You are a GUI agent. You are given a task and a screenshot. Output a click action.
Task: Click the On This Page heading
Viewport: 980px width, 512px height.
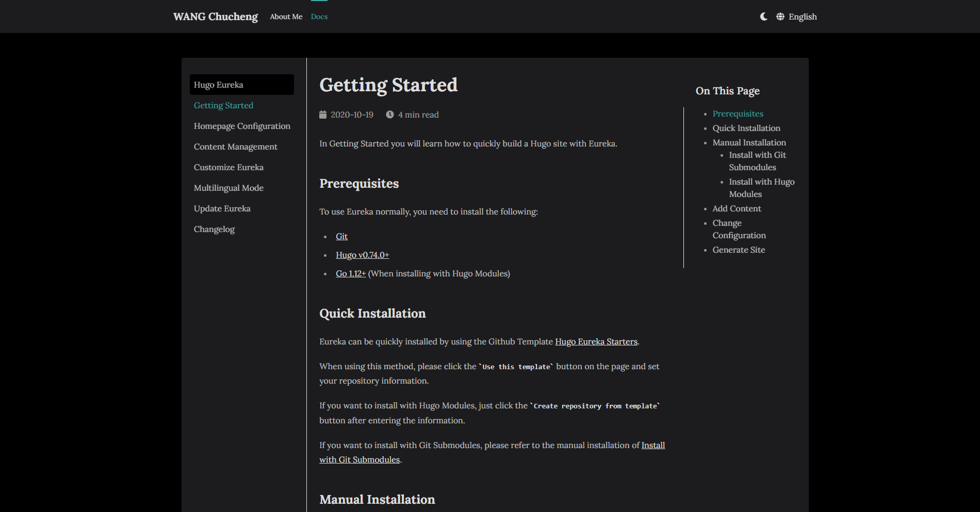728,91
